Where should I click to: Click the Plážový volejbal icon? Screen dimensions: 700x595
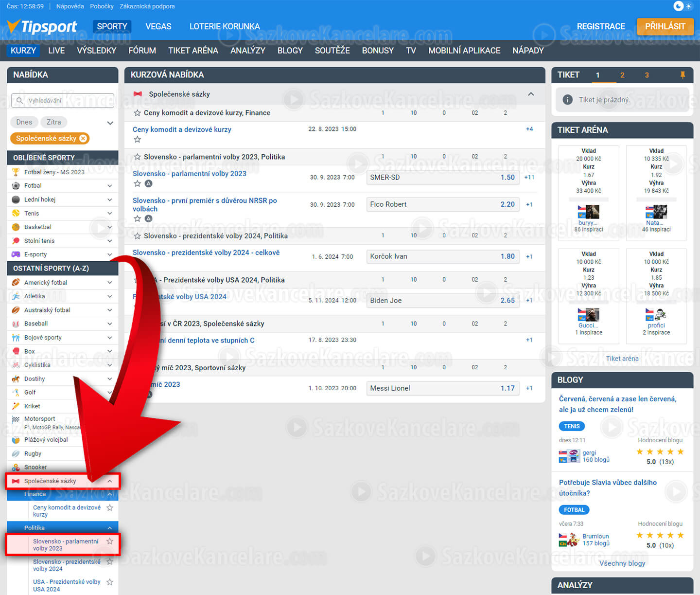tap(16, 440)
